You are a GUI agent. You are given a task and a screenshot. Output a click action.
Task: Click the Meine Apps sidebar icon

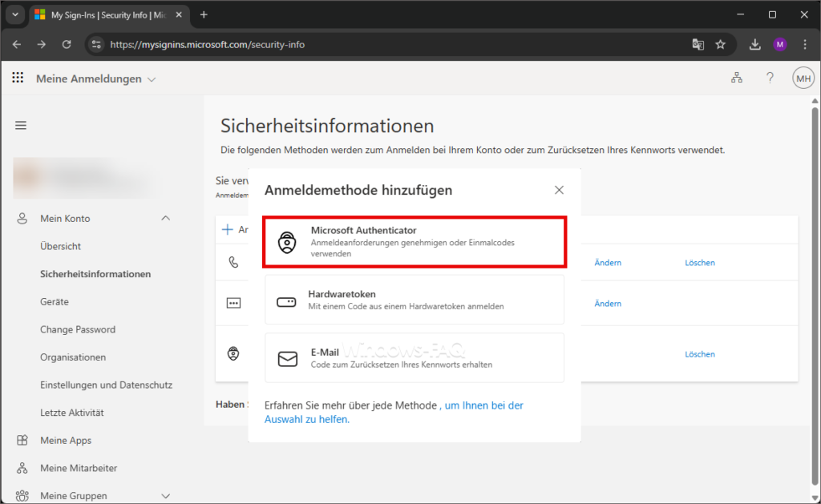pyautogui.click(x=22, y=440)
